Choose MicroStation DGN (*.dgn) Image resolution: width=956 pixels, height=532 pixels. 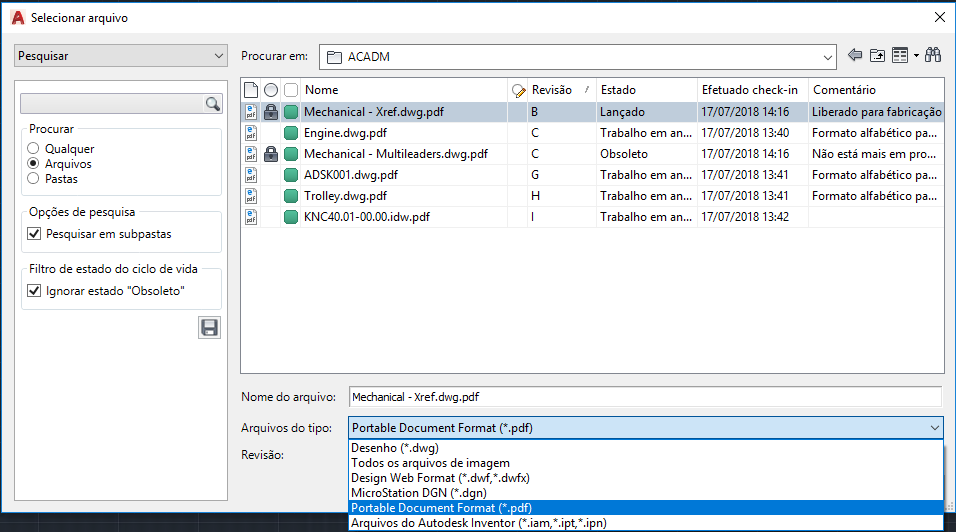pos(646,493)
